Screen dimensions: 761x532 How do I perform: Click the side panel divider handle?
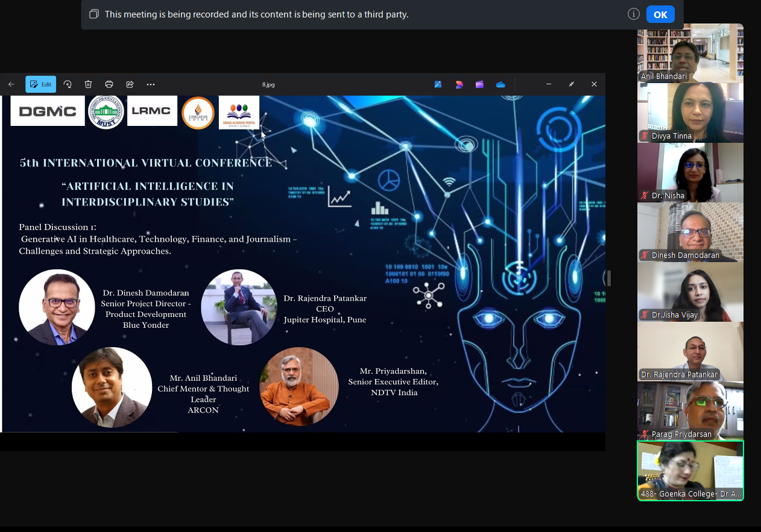pos(609,278)
